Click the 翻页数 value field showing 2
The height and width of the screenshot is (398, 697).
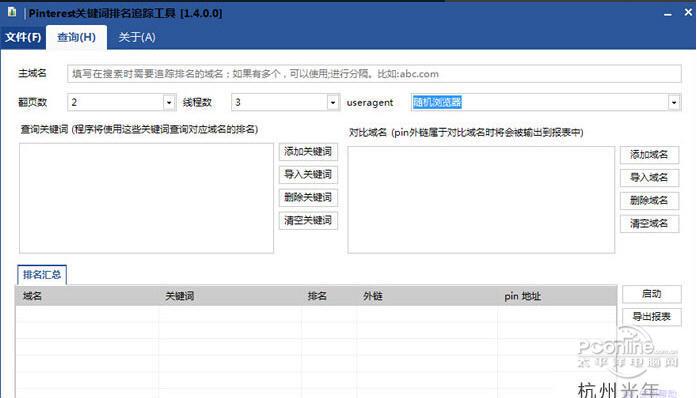(116, 103)
